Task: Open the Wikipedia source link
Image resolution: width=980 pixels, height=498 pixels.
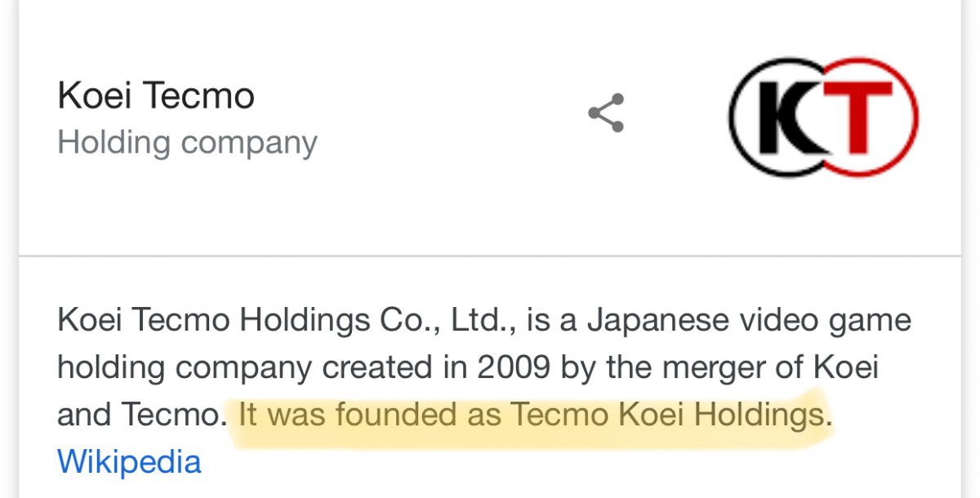Action: (x=129, y=462)
